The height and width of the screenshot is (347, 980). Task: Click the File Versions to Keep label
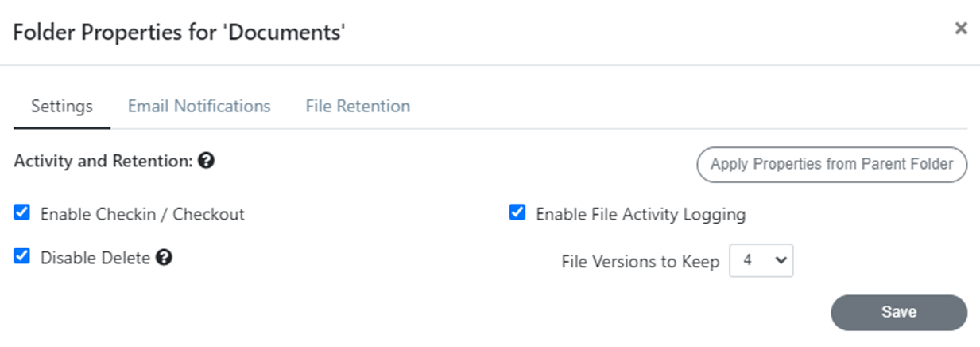(x=641, y=262)
